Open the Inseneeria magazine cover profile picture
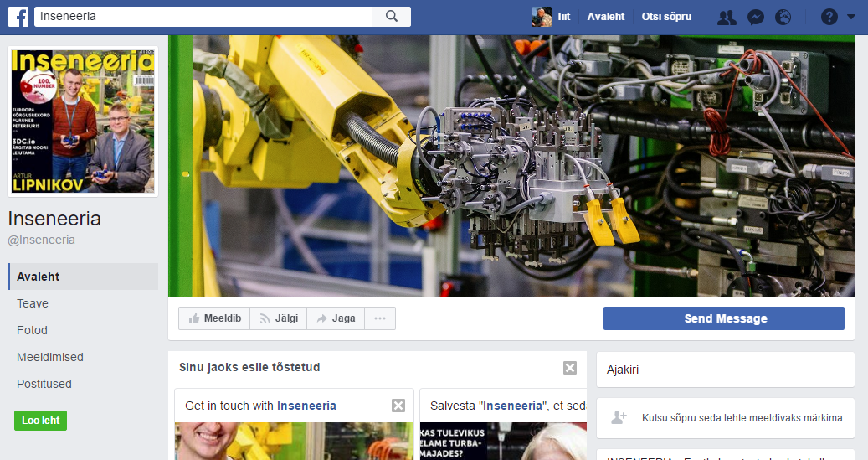 [x=83, y=121]
